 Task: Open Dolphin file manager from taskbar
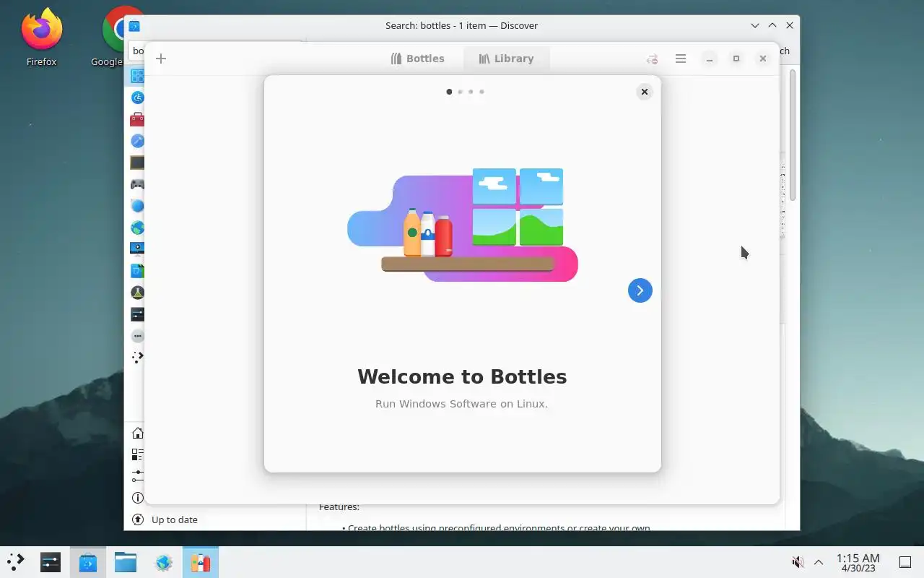pyautogui.click(x=126, y=562)
